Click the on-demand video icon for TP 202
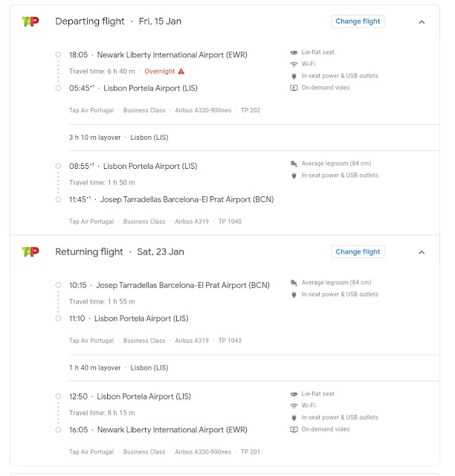 (x=294, y=88)
